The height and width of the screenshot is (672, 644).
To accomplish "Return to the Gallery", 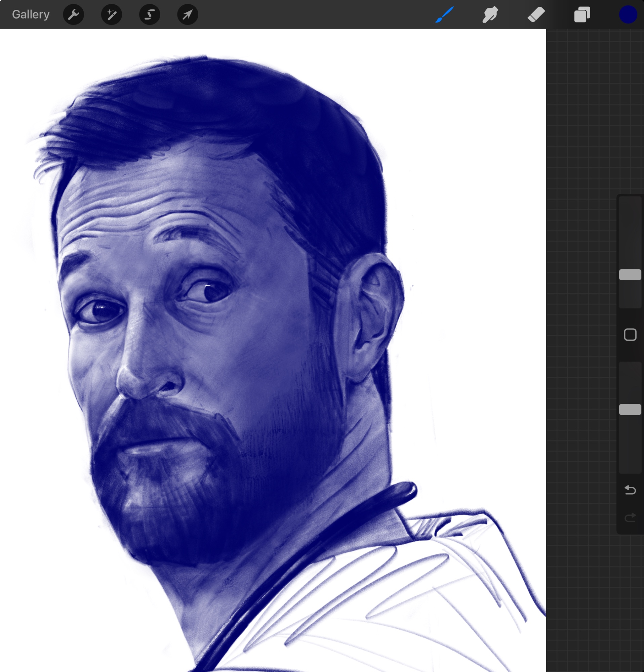I will [31, 14].
